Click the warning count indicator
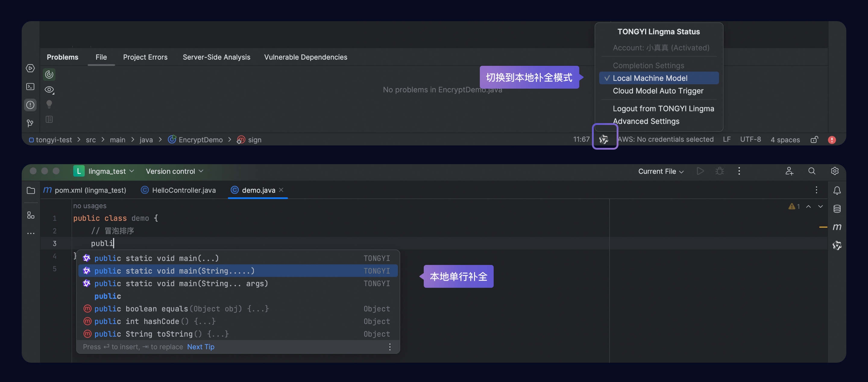Viewport: 868px width, 382px height. pos(794,206)
